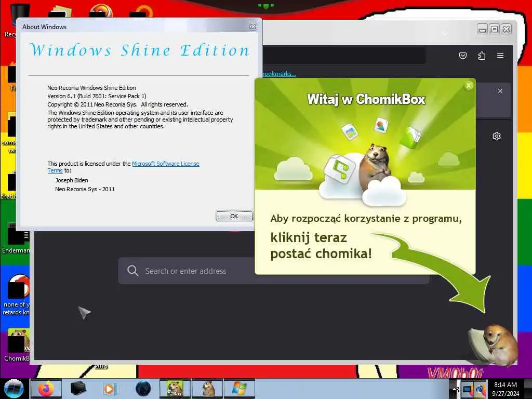Open the 'Terms' link in About Windows
The width and height of the screenshot is (532, 399).
tap(55, 170)
